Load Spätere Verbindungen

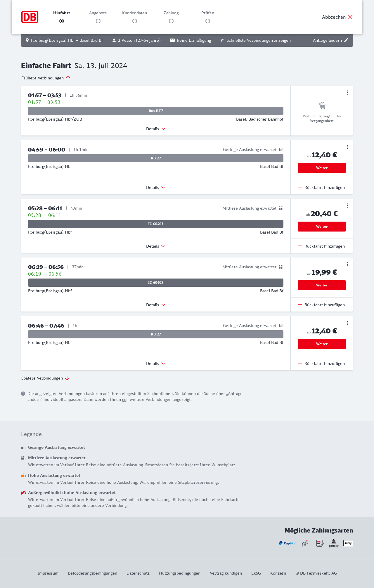pos(45,378)
